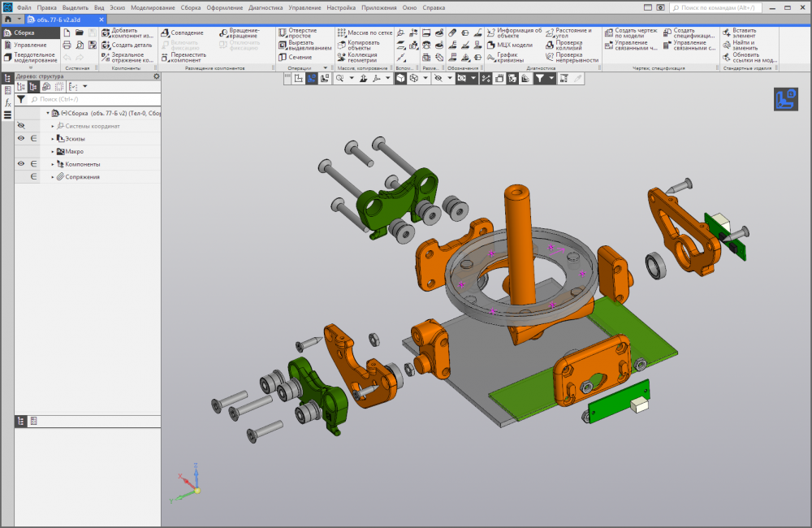Expand the Компоненты tree node
Screen dimensions: 812x528
(x=53, y=164)
